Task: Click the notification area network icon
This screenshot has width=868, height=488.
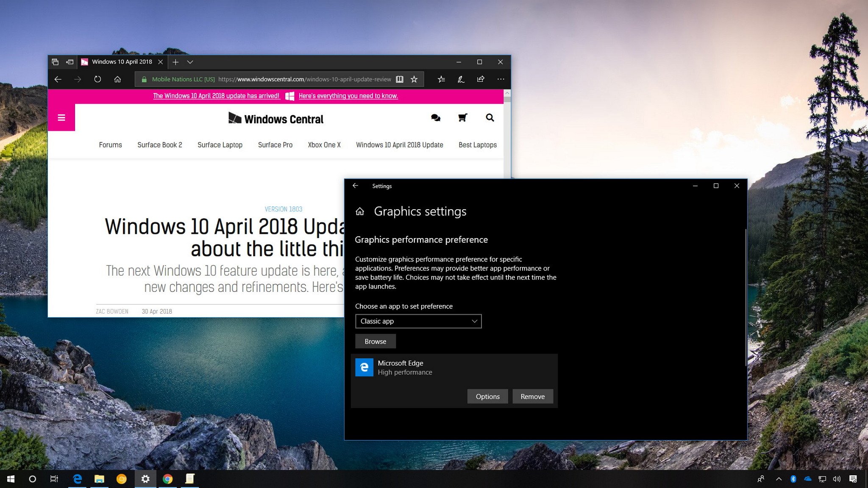Action: tap(821, 478)
